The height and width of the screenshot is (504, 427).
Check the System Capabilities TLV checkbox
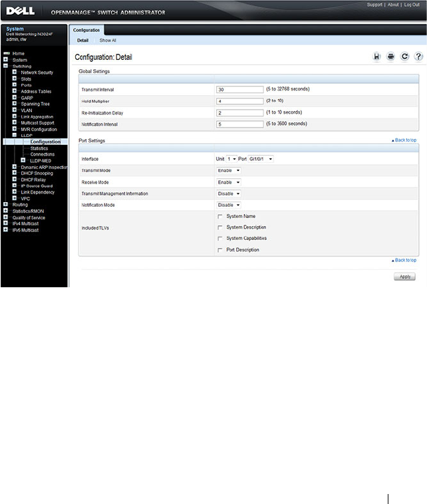tap(220, 239)
